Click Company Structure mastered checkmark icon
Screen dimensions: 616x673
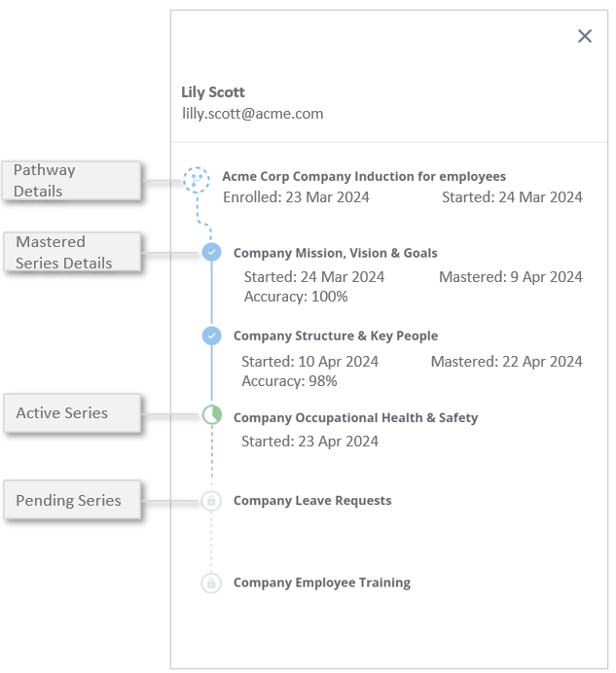click(212, 336)
